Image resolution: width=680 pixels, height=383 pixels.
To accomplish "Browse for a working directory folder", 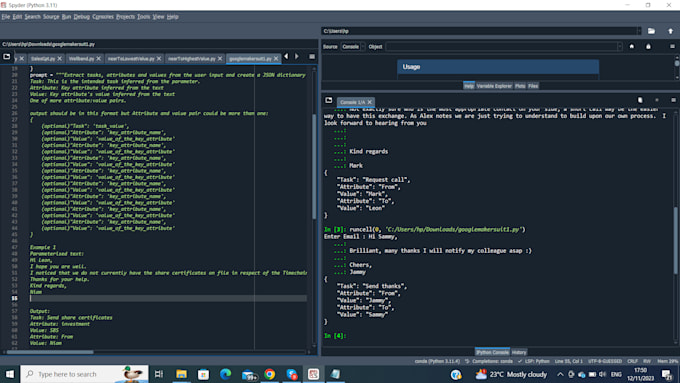I will tap(651, 31).
